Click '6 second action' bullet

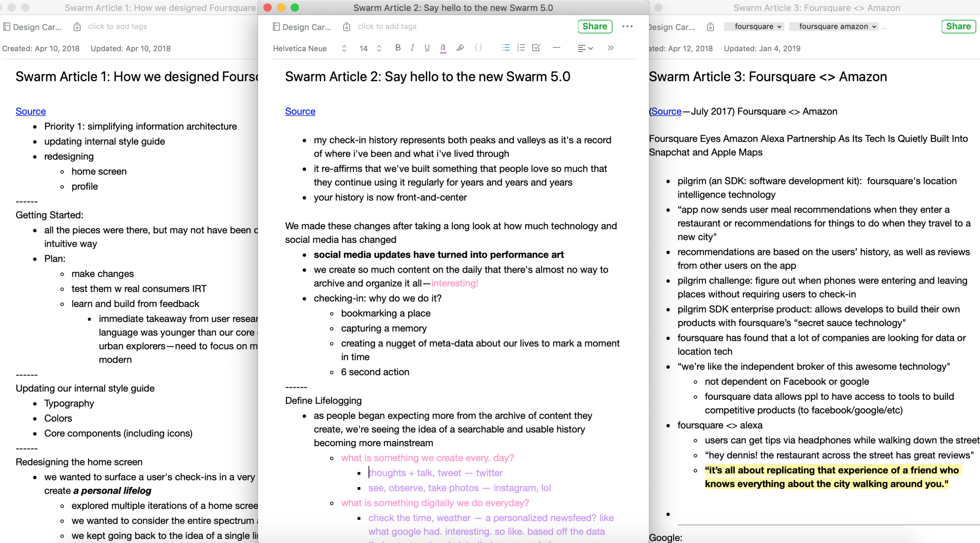(x=375, y=372)
